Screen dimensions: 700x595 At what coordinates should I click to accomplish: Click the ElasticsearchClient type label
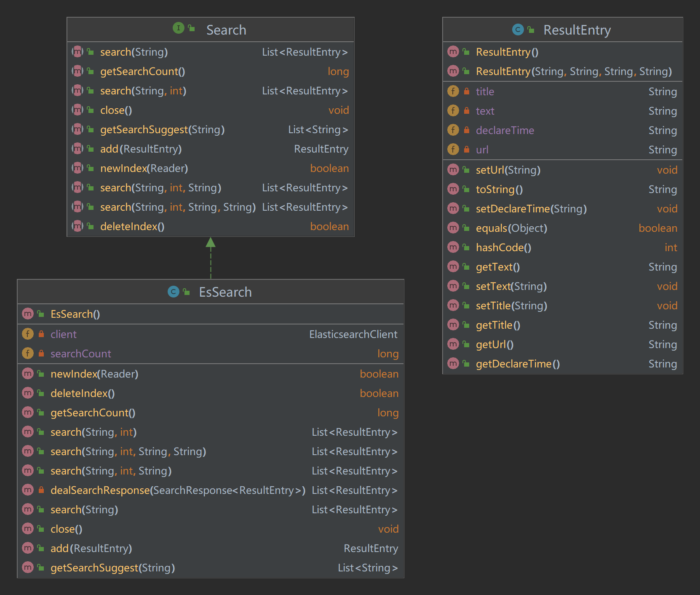(x=353, y=334)
